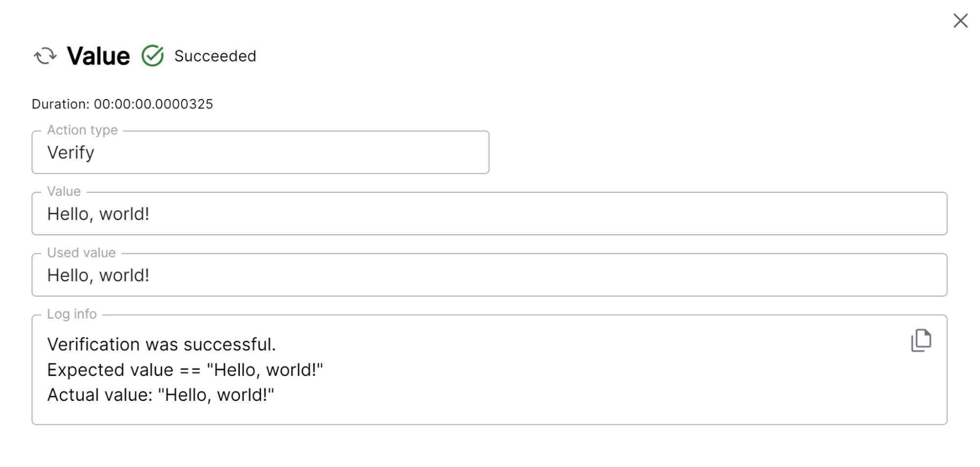Click the 'Expected value' log line
980x467 pixels.
[185, 370]
